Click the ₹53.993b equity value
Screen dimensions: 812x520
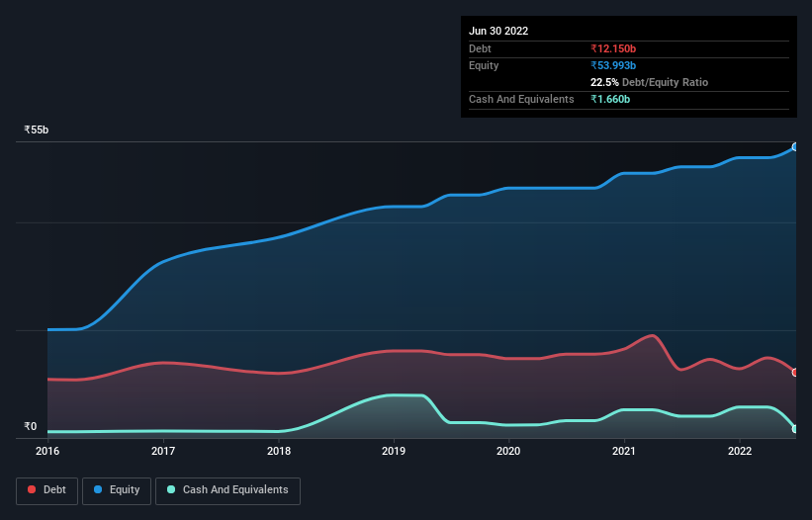click(613, 65)
